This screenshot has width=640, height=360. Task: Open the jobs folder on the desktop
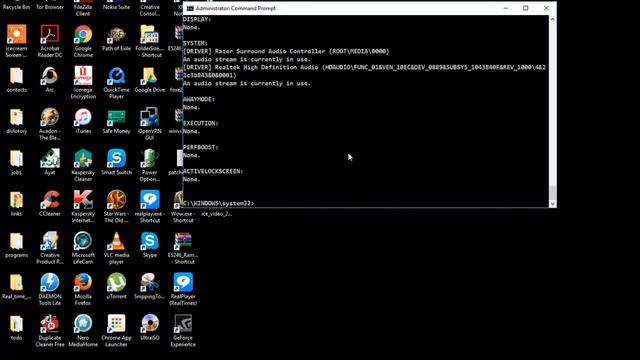coord(16,158)
